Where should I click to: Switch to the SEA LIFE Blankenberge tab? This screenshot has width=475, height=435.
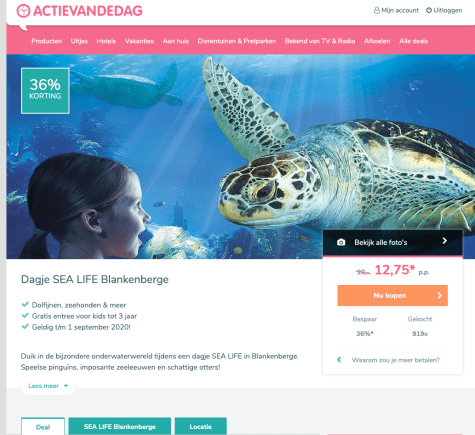pos(120,426)
